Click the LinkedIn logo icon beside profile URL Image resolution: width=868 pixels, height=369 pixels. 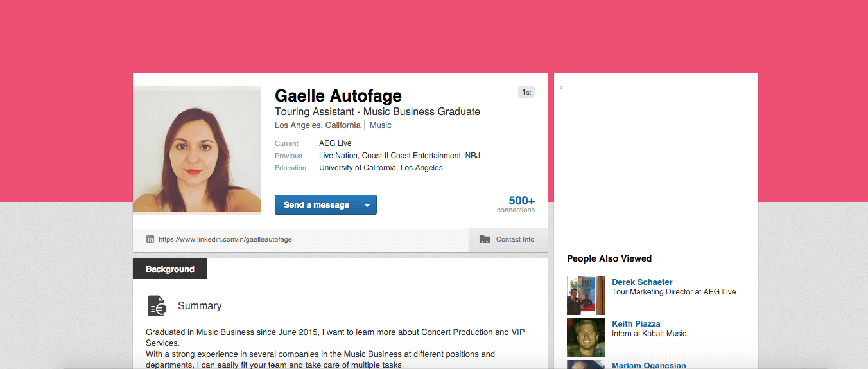[150, 239]
